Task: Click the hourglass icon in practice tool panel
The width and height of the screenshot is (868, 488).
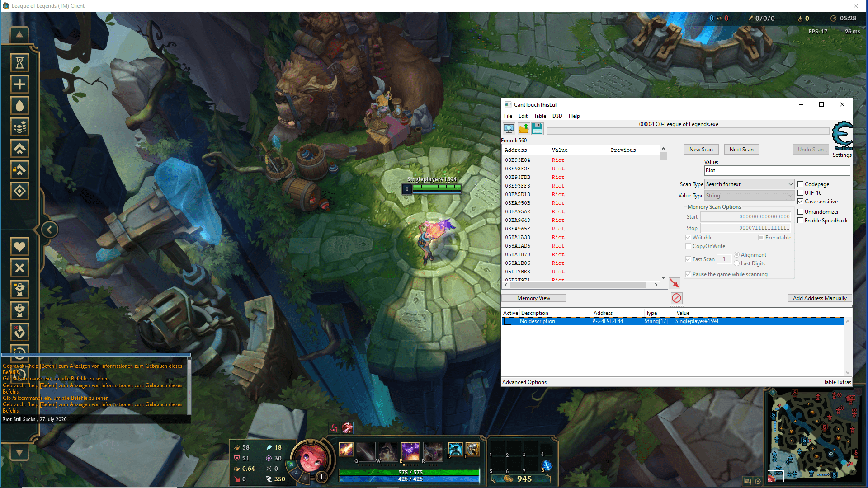Action: click(19, 63)
